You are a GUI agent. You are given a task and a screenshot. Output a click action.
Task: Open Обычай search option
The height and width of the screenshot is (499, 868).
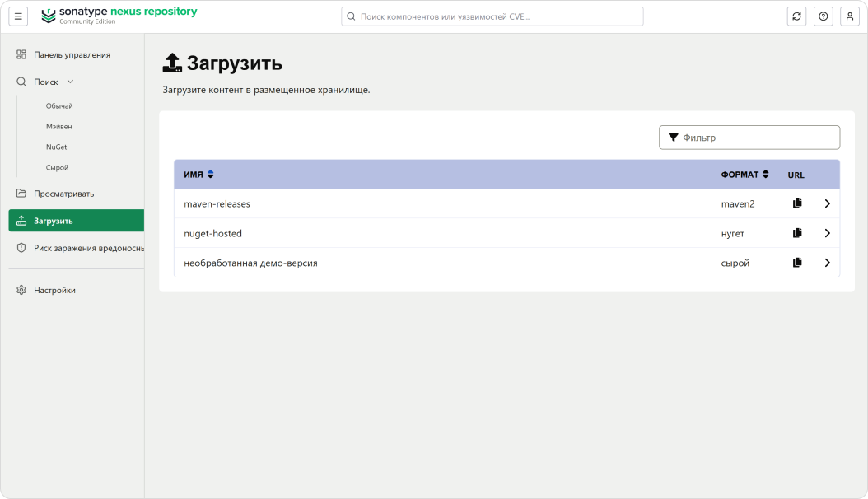pos(59,105)
